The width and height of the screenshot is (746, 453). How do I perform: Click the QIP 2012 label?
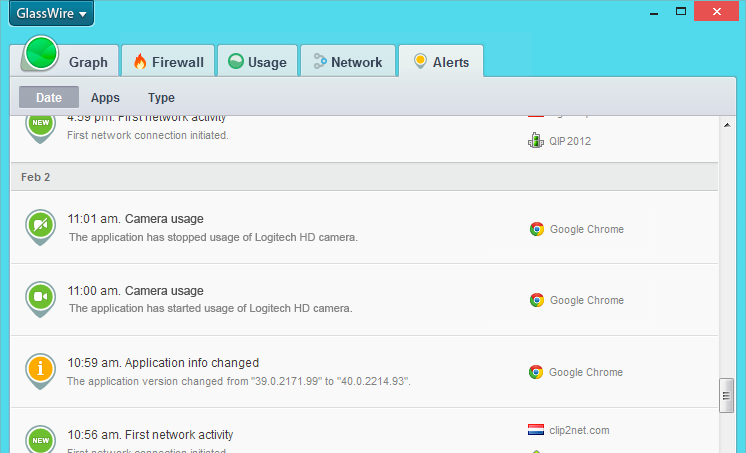pos(570,141)
